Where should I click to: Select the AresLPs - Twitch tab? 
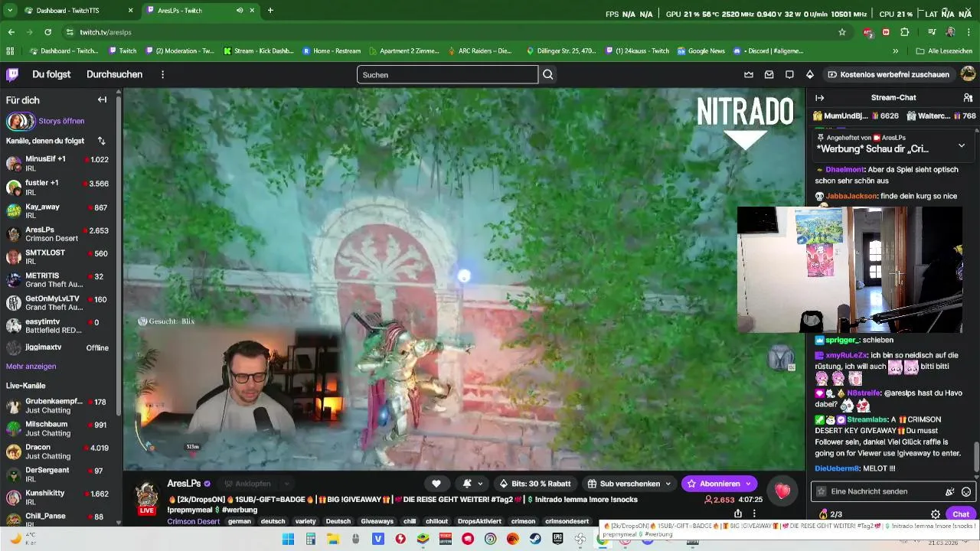pos(201,11)
